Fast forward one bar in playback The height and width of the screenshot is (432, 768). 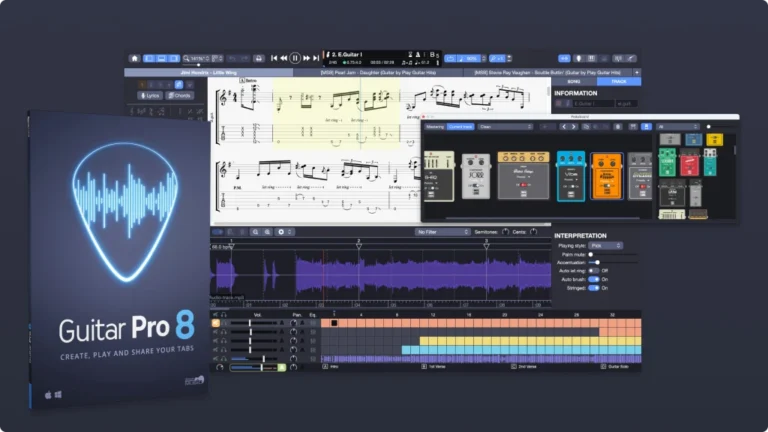(306, 58)
